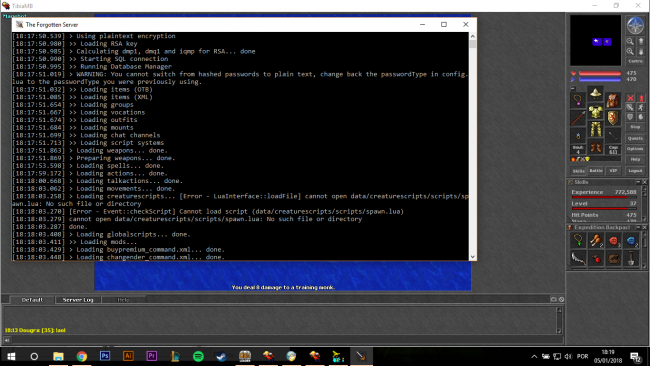
Task: Centre the minimap view
Action: pos(635,61)
